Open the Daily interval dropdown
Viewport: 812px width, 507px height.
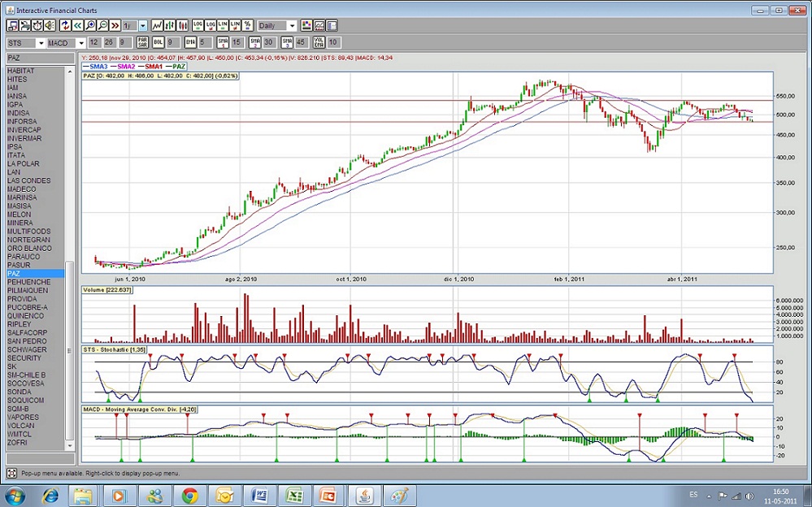click(291, 25)
